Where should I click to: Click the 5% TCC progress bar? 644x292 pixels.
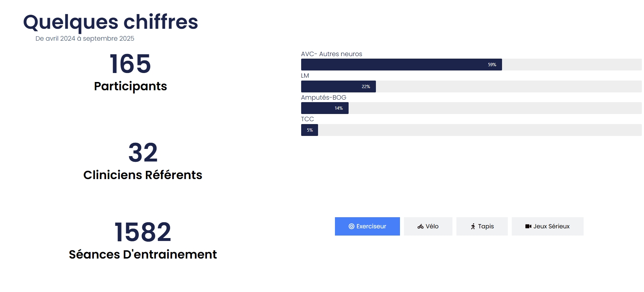309,130
